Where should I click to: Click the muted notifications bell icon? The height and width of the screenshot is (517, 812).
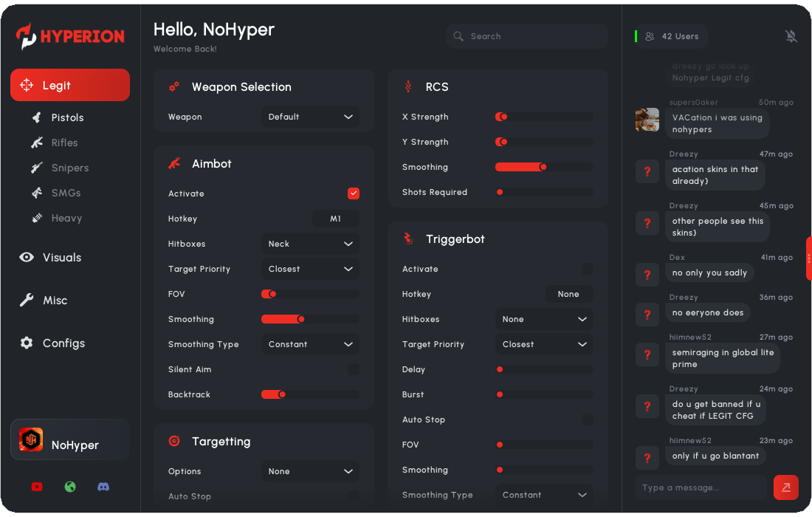coord(791,36)
